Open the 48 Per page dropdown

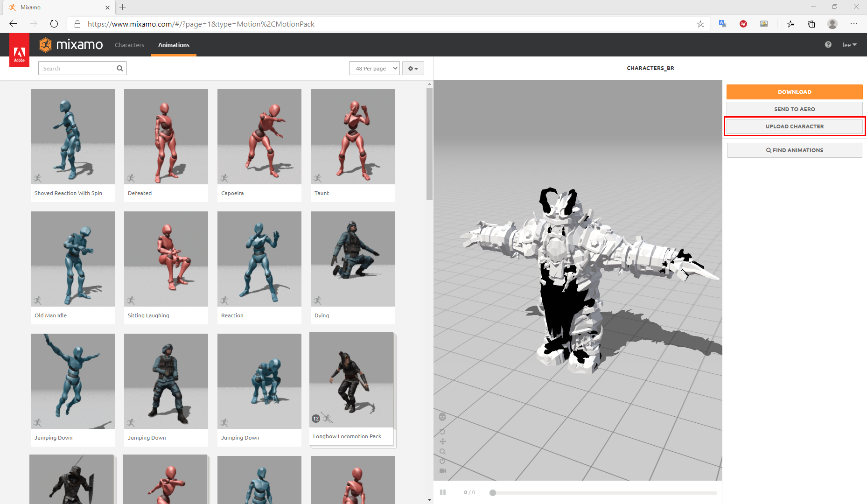point(374,68)
